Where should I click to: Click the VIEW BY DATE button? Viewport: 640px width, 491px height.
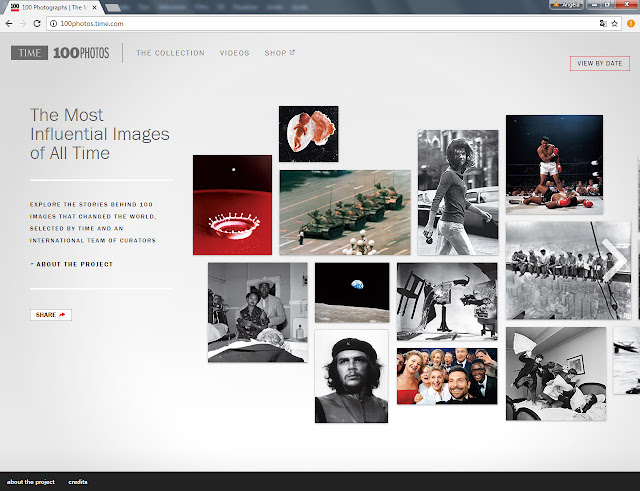click(x=600, y=63)
